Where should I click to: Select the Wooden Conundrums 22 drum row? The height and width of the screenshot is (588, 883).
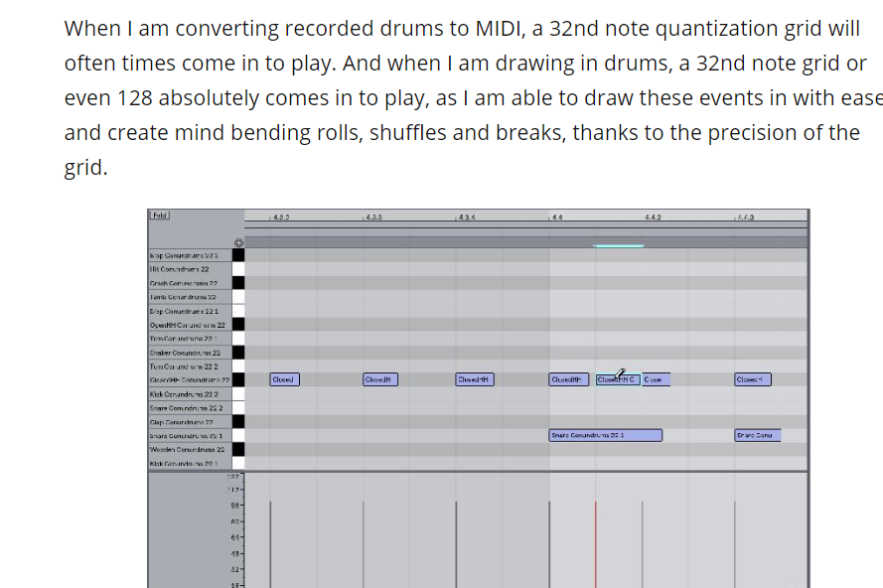tap(190, 450)
